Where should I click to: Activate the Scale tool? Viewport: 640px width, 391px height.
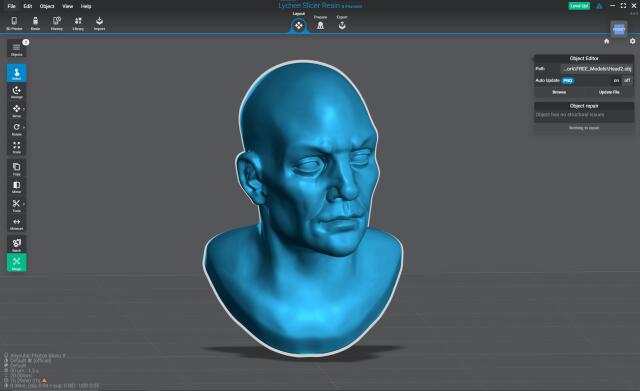tap(17, 147)
